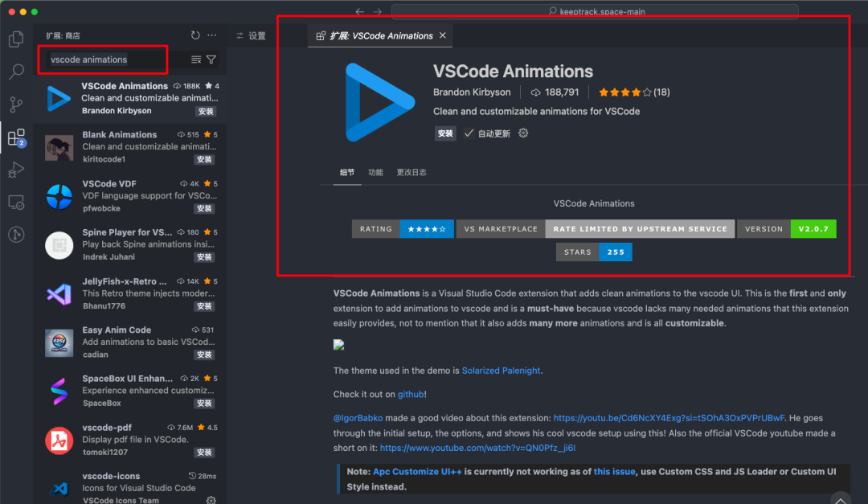Open the Source Control view
The image size is (868, 504).
(x=16, y=104)
